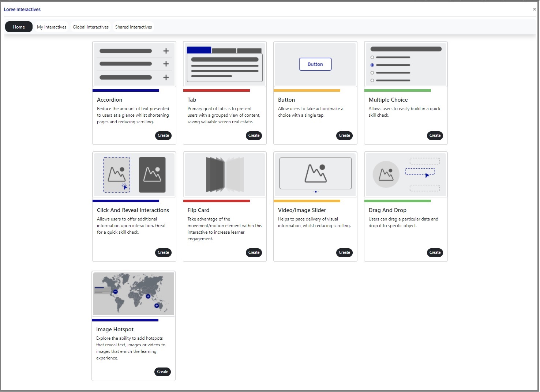Switch to My Interactives tab
The width and height of the screenshot is (540, 392).
(52, 27)
